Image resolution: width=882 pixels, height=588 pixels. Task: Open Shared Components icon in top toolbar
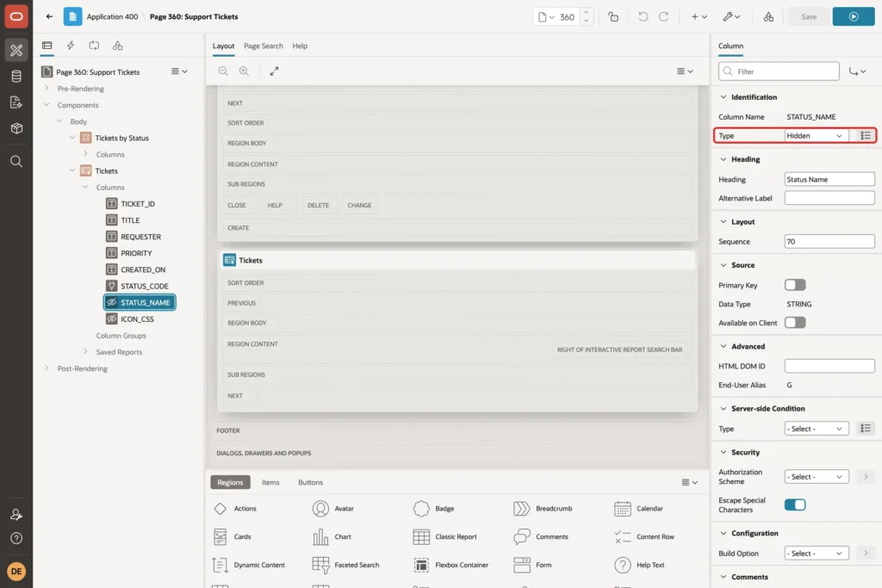point(768,17)
